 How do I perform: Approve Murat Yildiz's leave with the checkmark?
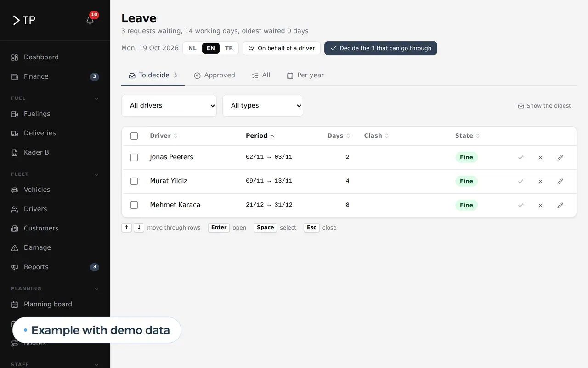pyautogui.click(x=520, y=181)
